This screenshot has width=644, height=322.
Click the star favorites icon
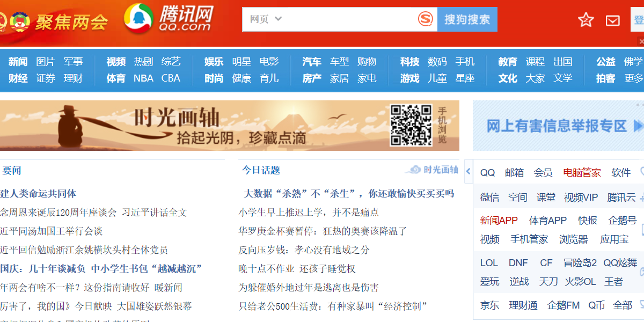click(586, 20)
